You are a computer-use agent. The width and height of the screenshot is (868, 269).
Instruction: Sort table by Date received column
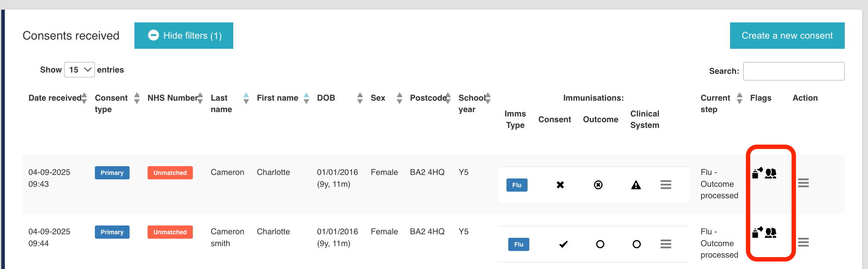[x=84, y=98]
